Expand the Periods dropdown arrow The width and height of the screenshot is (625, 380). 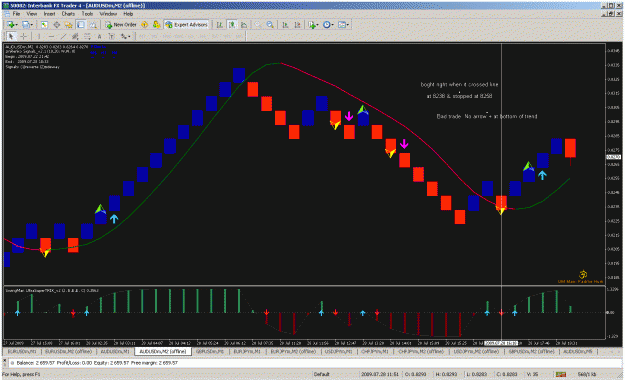click(x=332, y=25)
